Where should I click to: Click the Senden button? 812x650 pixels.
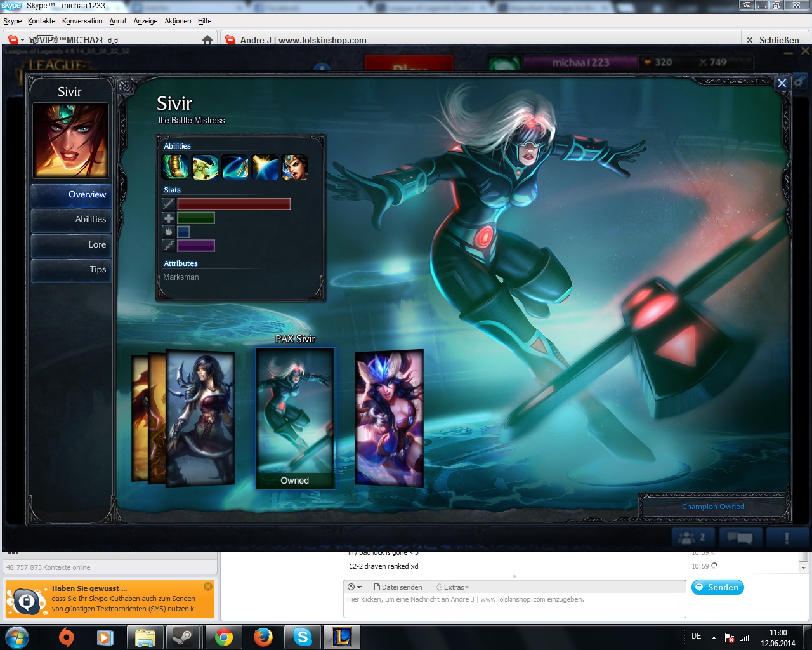point(717,587)
